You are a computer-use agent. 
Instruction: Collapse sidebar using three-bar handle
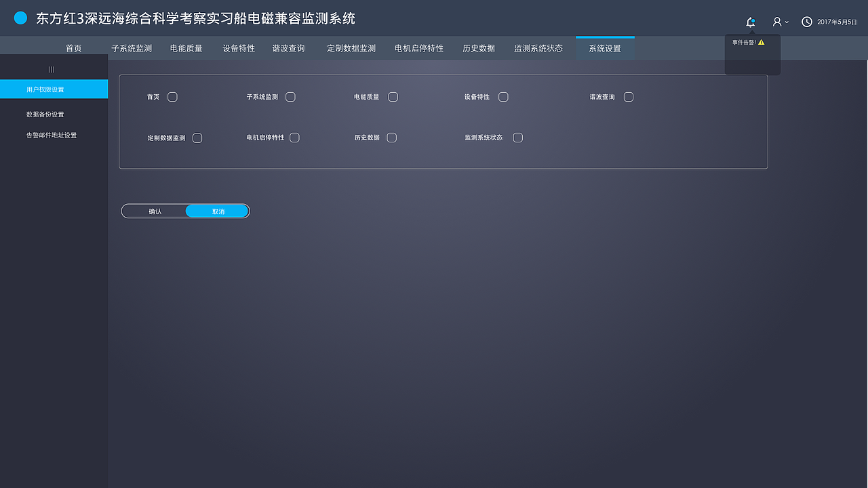click(52, 69)
